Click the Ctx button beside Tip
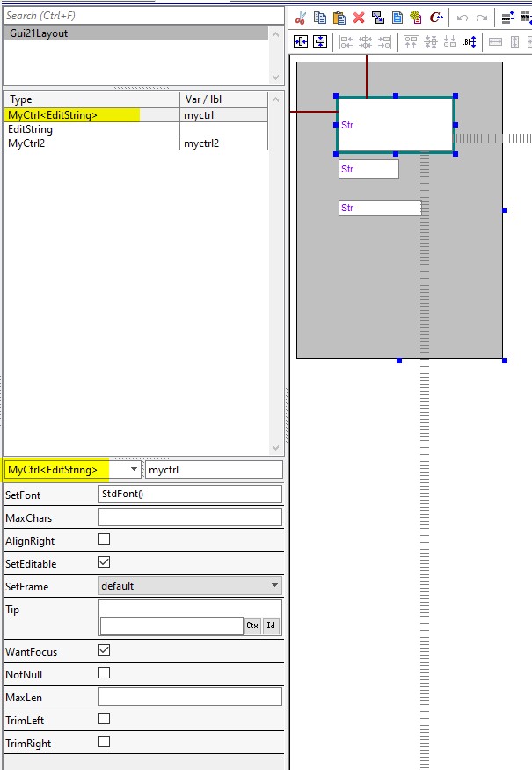Screen dimensions: 532x770 click(252, 626)
